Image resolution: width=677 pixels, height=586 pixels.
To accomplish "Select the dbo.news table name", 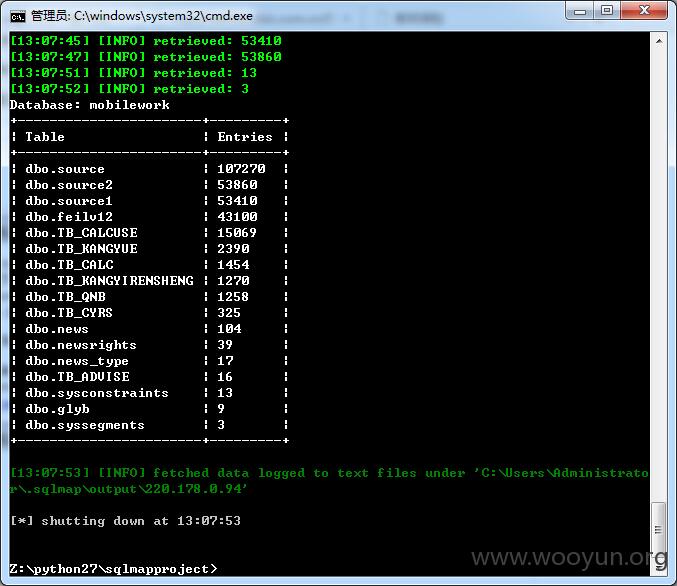I will [x=57, y=329].
